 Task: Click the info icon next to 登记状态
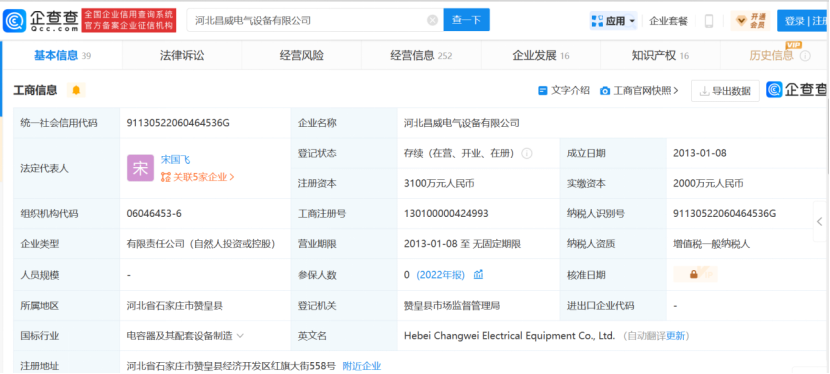point(527,153)
